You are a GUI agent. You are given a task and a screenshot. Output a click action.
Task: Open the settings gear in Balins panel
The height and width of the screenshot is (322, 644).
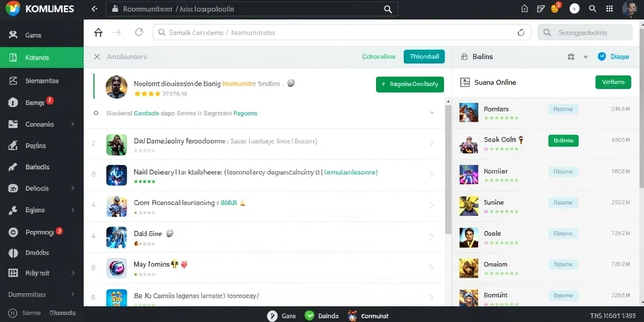pos(571,57)
